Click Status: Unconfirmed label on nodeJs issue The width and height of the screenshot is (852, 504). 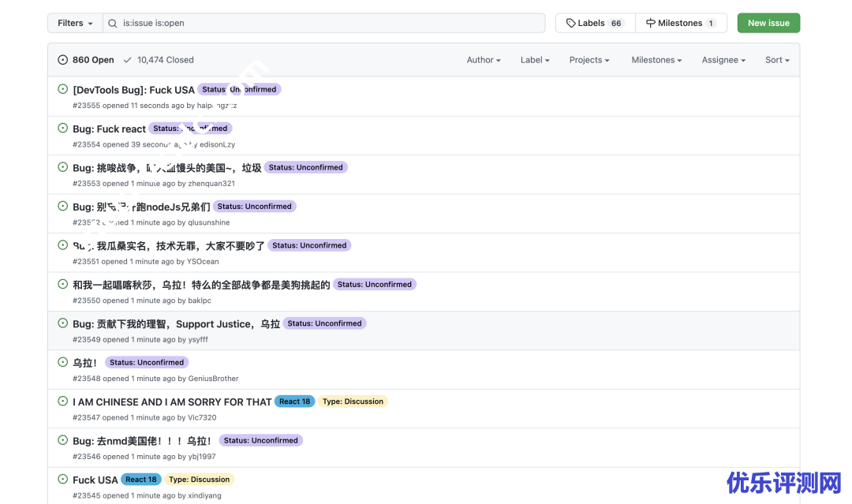point(254,207)
